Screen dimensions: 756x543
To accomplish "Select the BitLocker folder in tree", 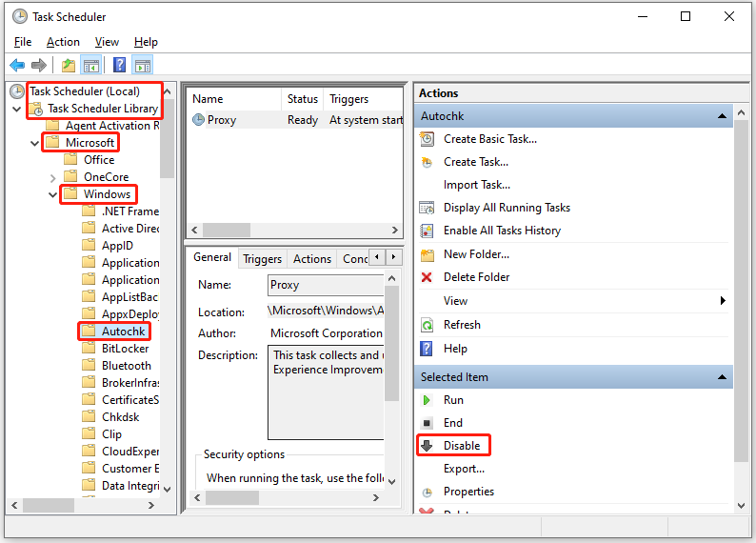I will [x=125, y=349].
